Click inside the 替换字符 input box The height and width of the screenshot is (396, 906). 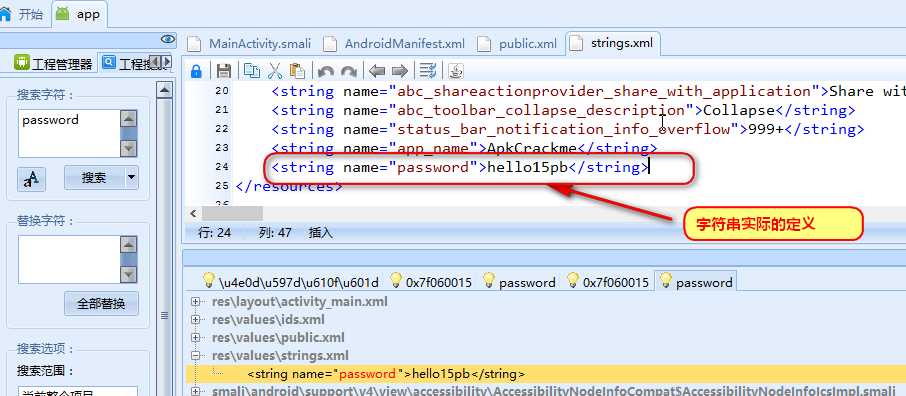(x=69, y=259)
